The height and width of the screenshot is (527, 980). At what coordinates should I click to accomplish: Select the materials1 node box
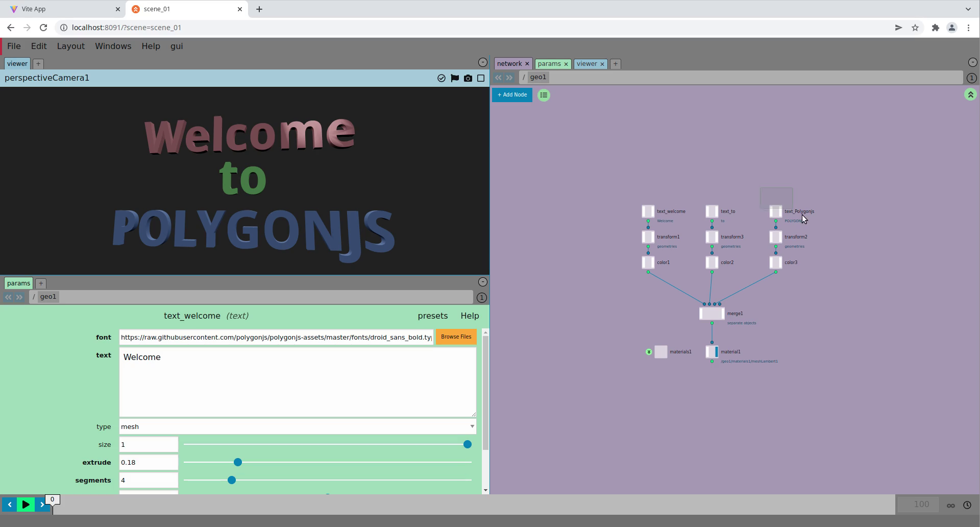click(661, 352)
